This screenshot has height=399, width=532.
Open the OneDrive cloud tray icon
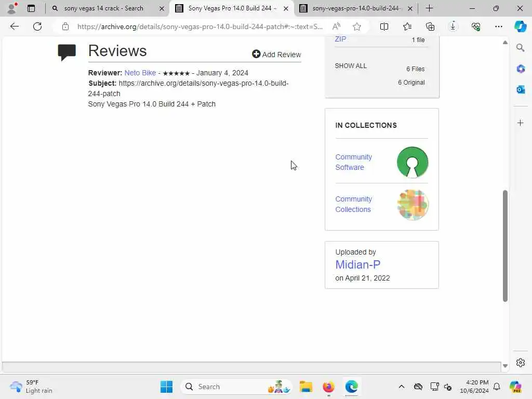tap(418, 387)
